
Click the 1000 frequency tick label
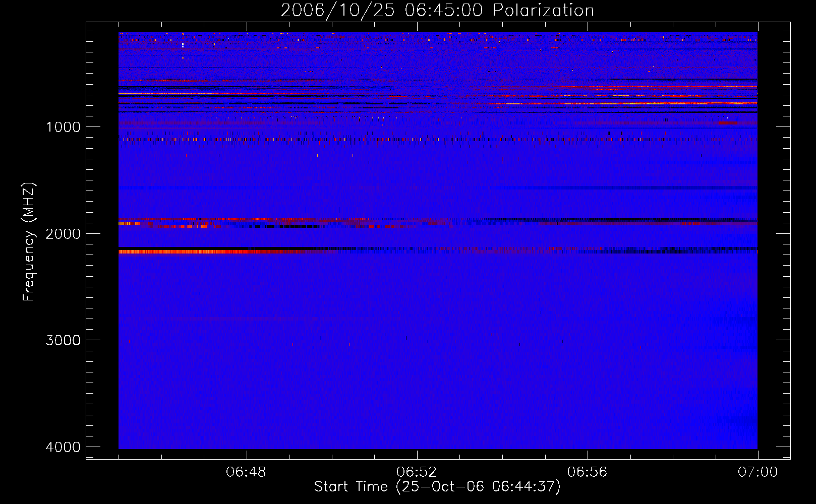(x=63, y=127)
